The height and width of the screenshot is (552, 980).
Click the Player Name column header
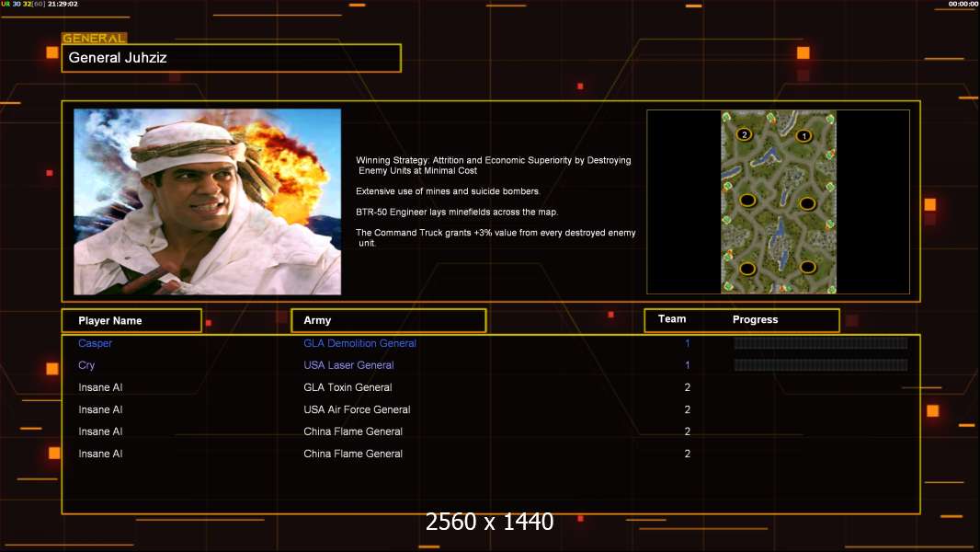(131, 321)
